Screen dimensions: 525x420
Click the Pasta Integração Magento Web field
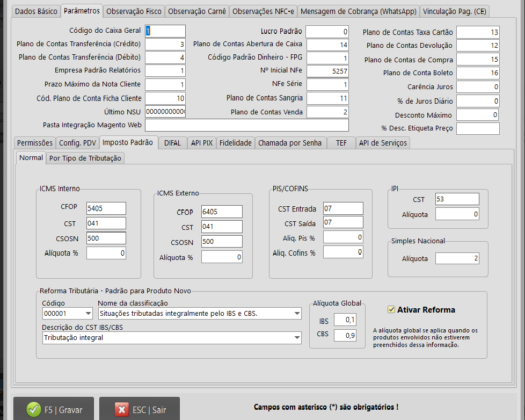(x=247, y=125)
